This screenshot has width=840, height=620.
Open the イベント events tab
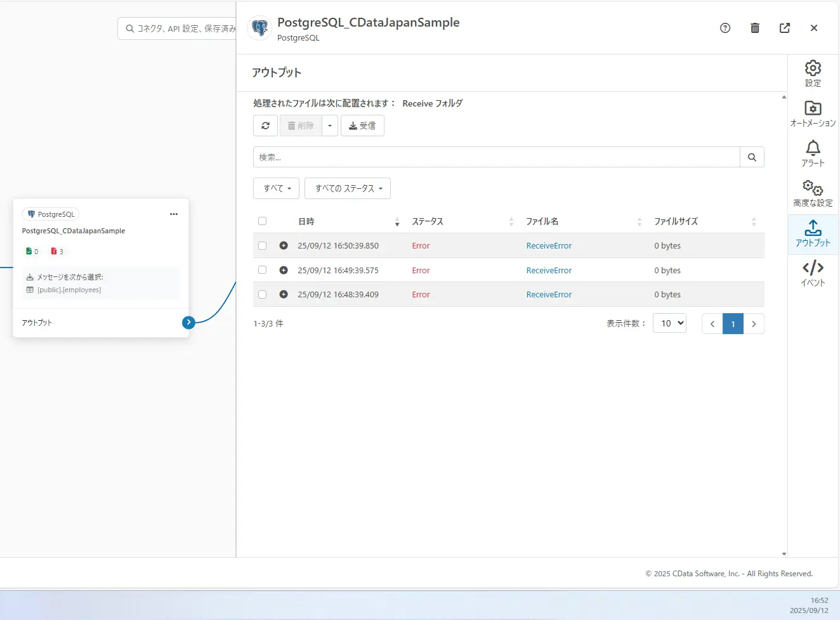coord(813,274)
